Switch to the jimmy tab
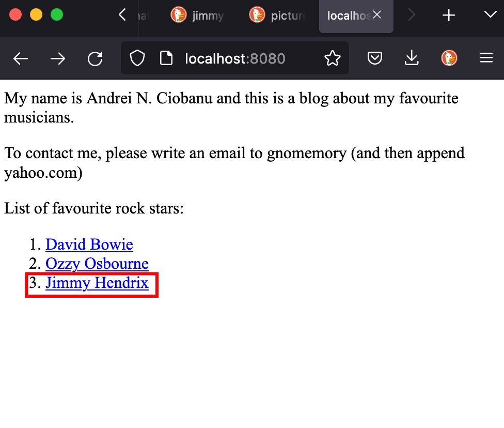 point(198,16)
